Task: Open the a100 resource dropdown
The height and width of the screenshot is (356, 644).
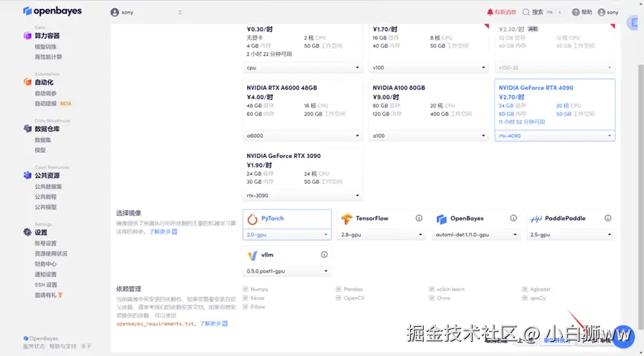Action: point(429,136)
